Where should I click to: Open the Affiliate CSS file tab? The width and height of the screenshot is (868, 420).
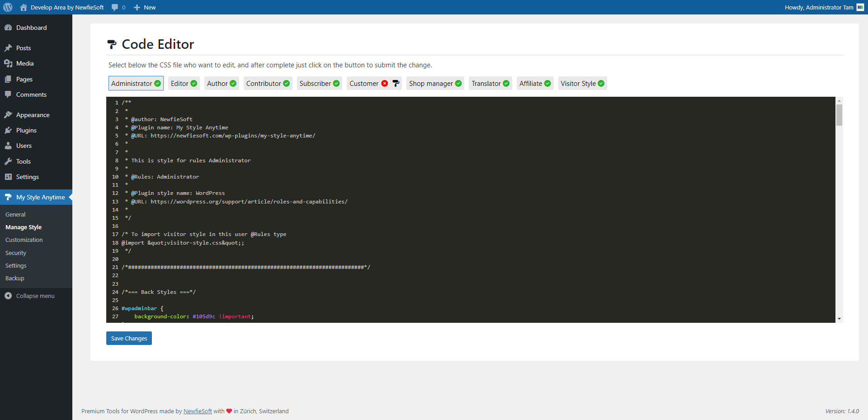[x=535, y=83]
